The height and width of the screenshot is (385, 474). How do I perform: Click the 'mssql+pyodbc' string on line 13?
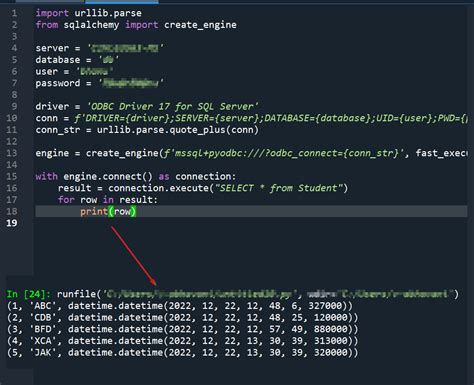point(285,153)
